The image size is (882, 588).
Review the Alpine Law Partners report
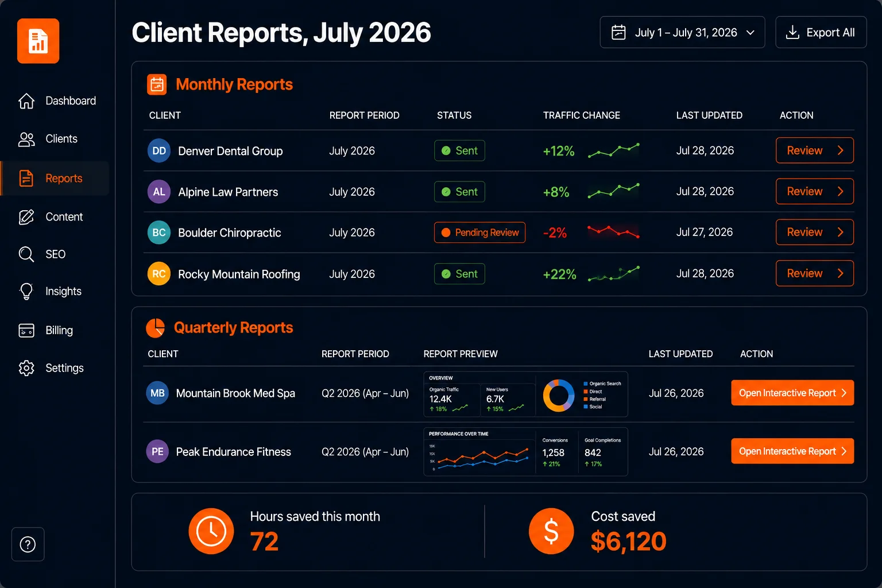[x=814, y=191]
